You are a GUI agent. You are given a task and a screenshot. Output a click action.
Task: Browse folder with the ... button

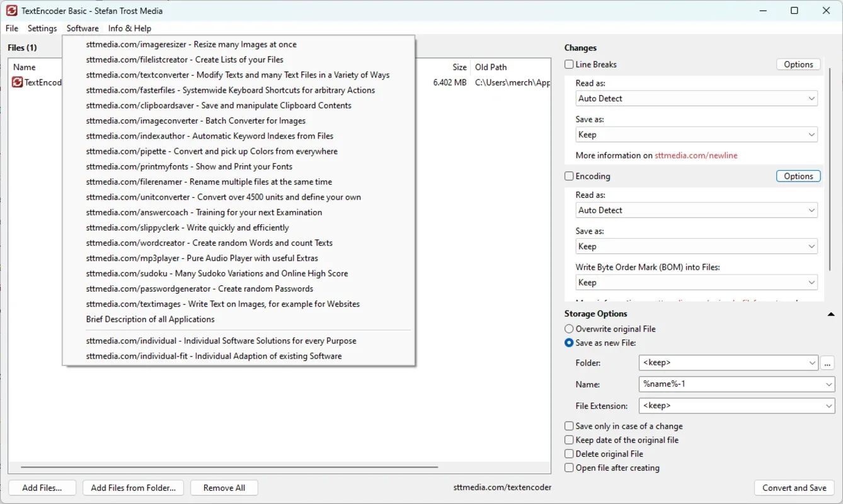tap(827, 363)
